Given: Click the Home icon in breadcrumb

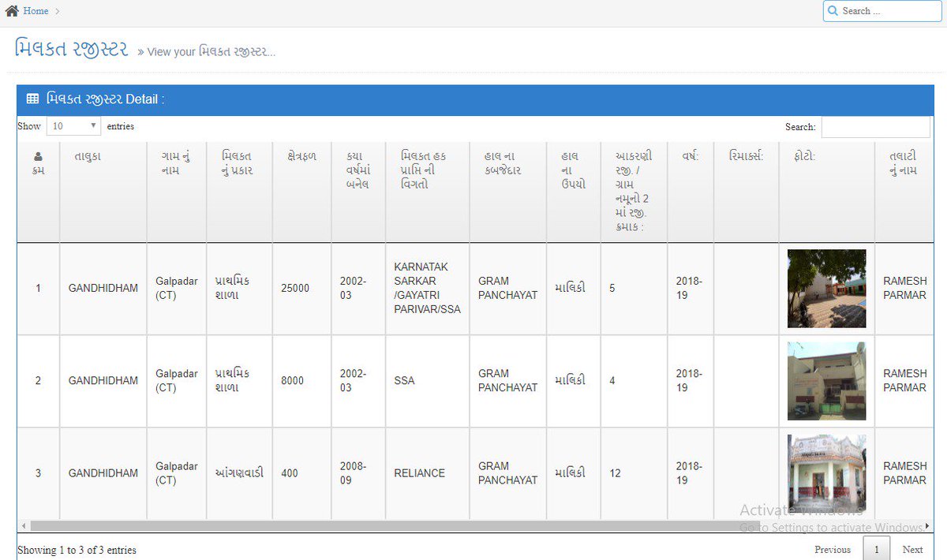Looking at the screenshot, I should click(12, 11).
